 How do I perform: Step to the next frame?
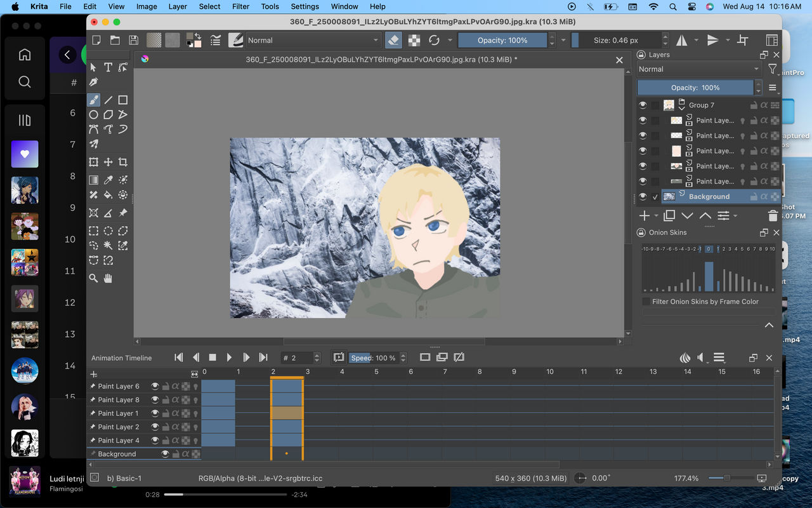(x=246, y=358)
